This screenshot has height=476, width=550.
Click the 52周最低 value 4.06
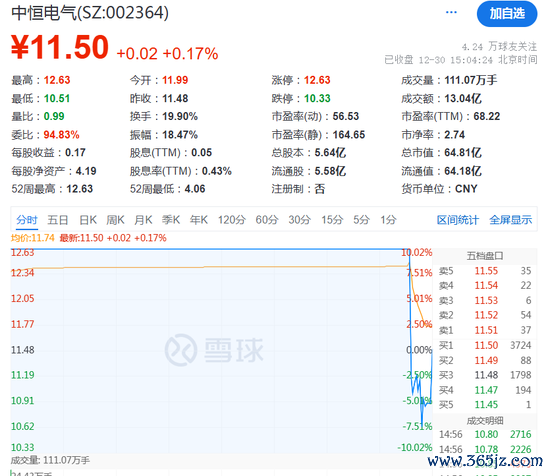(x=195, y=189)
